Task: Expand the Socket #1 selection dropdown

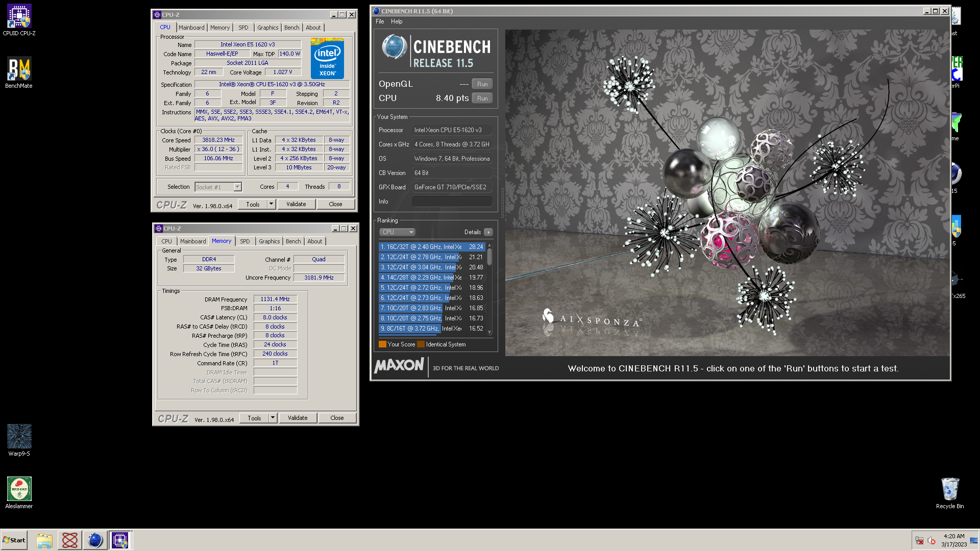Action: coord(237,187)
